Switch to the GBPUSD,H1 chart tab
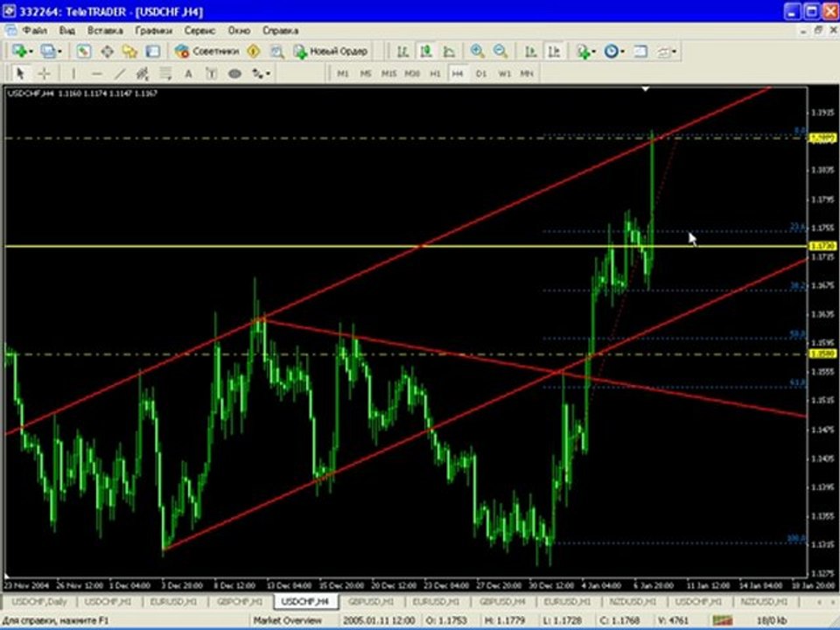840x630 pixels. [x=371, y=602]
